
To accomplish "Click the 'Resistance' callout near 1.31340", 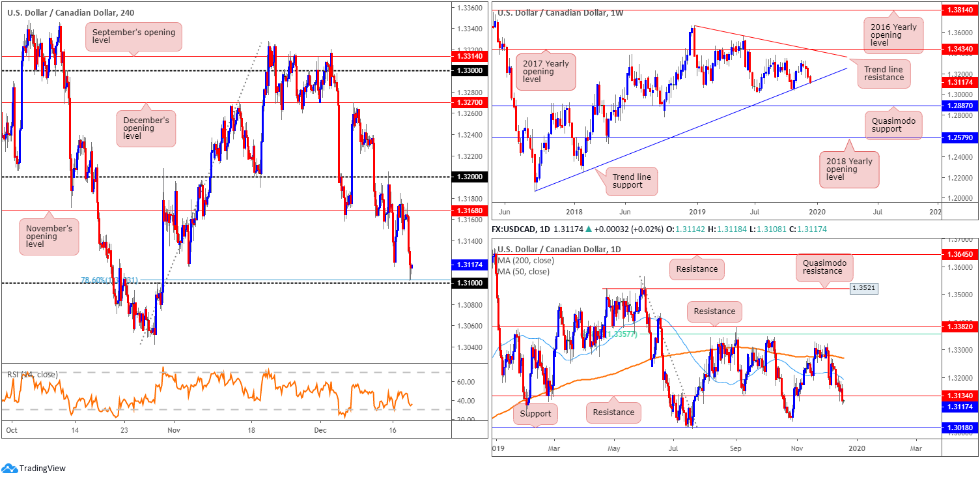I will click(x=613, y=412).
